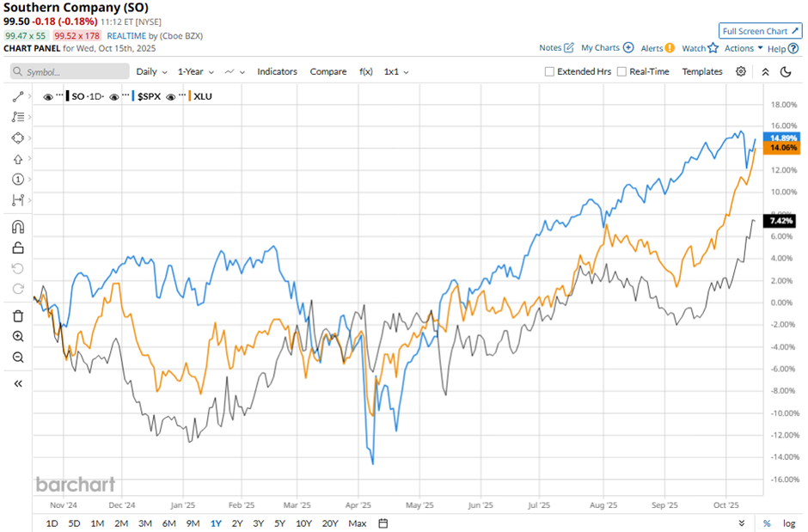Add to My Charts
This screenshot has height=532, width=808.
607,48
